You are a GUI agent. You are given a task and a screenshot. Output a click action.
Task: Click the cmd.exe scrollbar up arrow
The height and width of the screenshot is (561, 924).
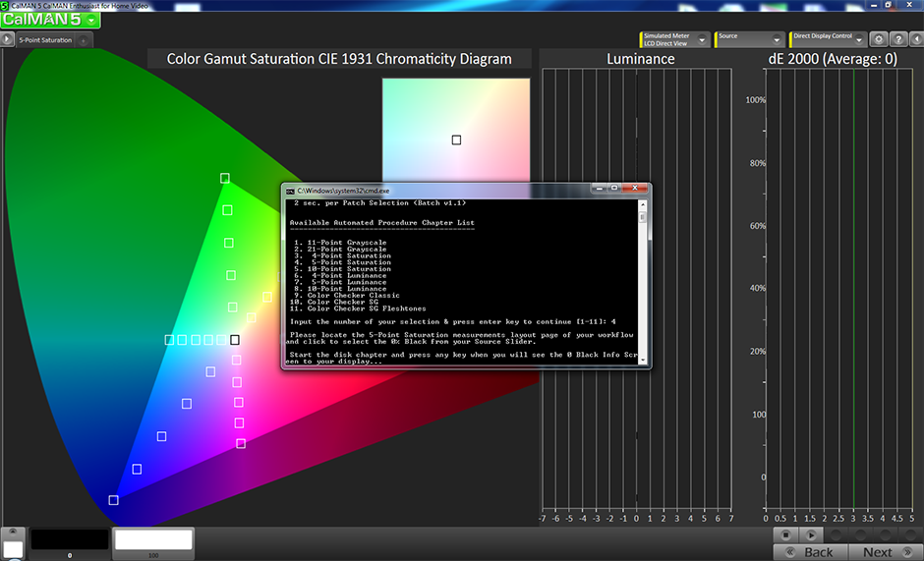(642, 204)
